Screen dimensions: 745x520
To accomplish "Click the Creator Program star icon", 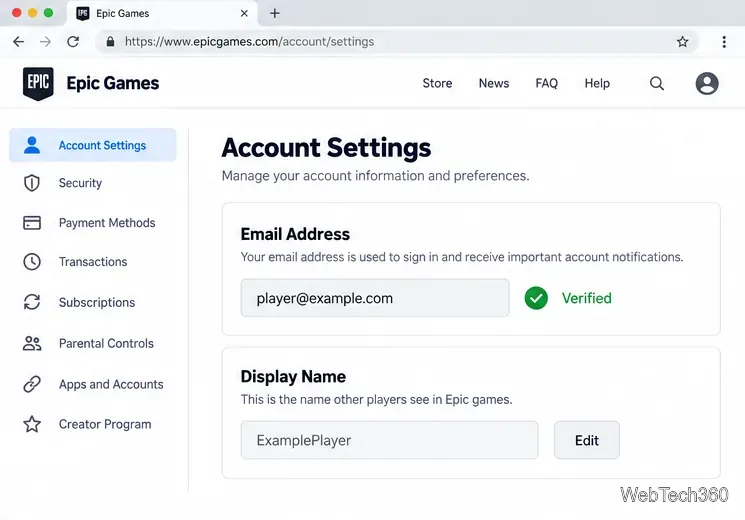I will 32,424.
